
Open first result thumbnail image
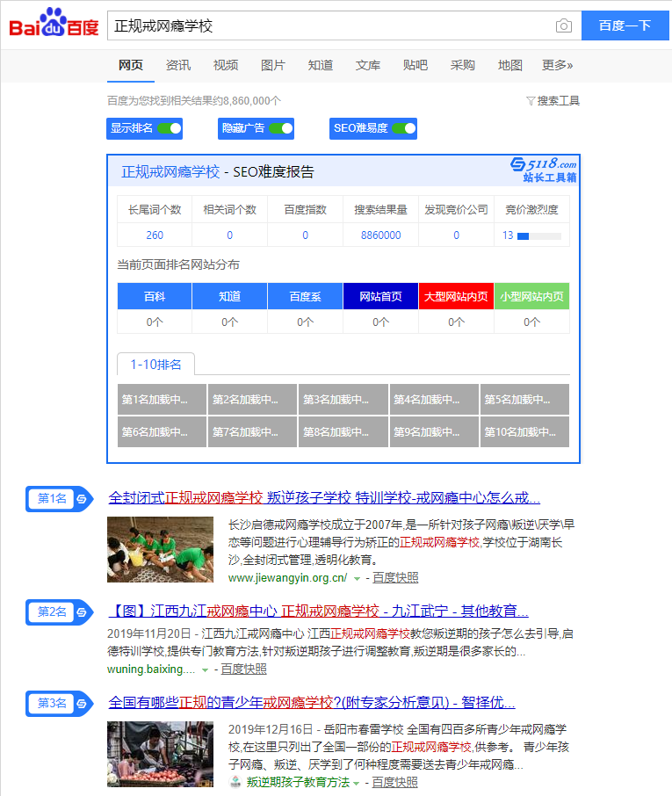tap(161, 549)
